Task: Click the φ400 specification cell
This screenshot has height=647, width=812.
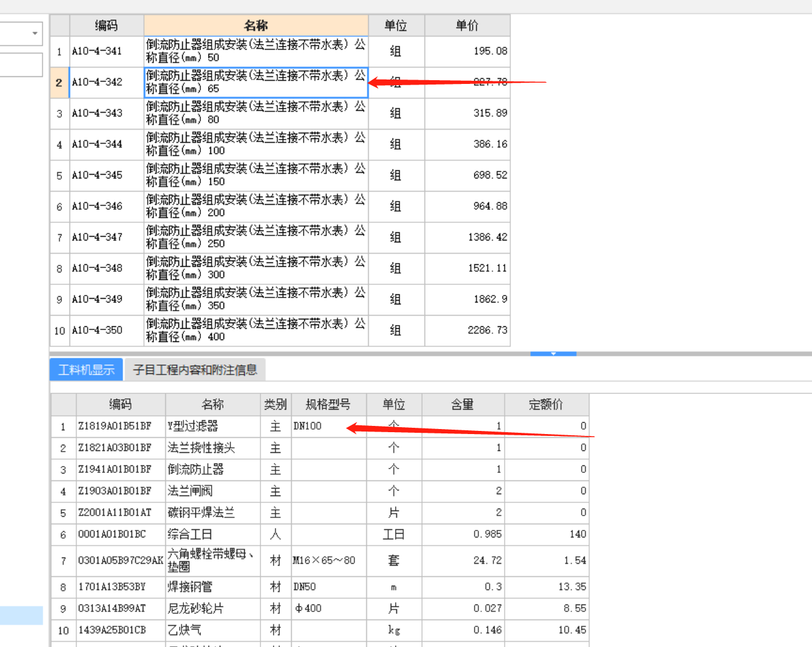Action: point(328,608)
